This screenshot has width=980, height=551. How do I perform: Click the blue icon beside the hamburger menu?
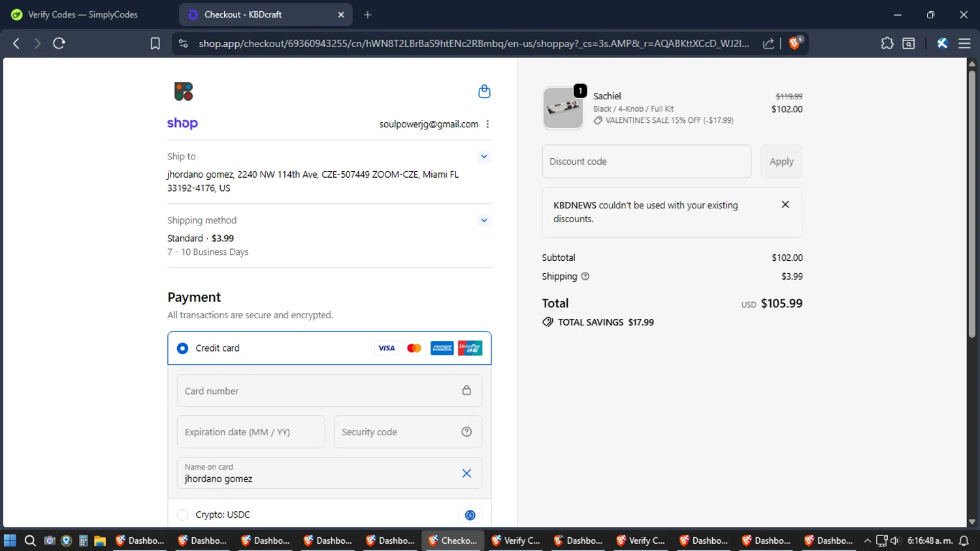pos(942,43)
